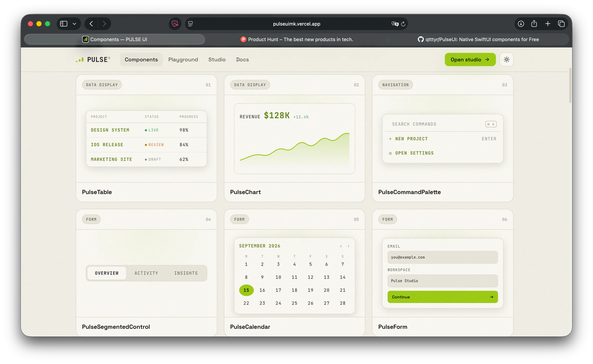The image size is (593, 364).
Task: Open the privacy shield extension icon
Action: (175, 24)
